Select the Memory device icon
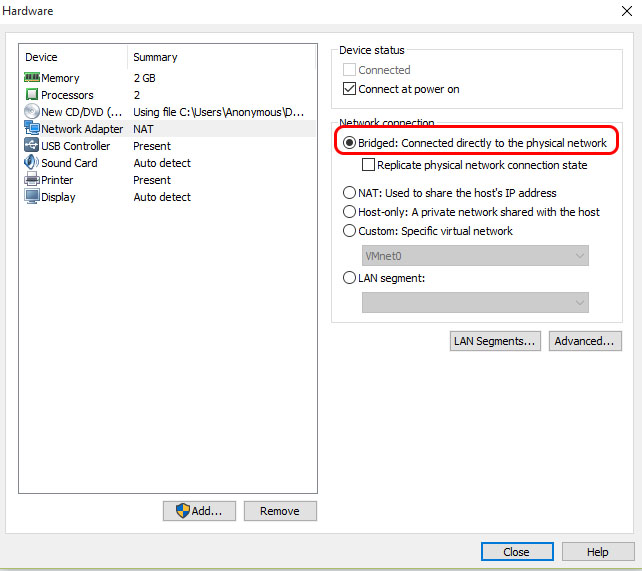This screenshot has width=642, height=571. [31, 78]
